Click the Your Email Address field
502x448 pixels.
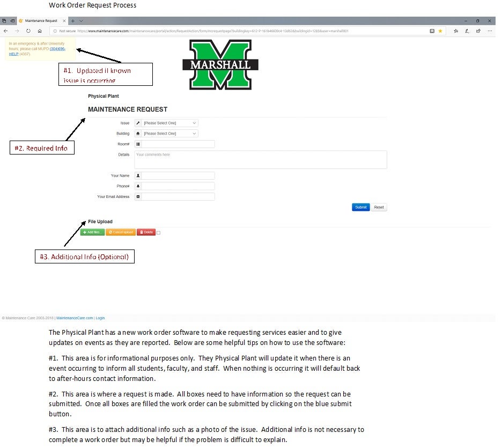(x=178, y=196)
